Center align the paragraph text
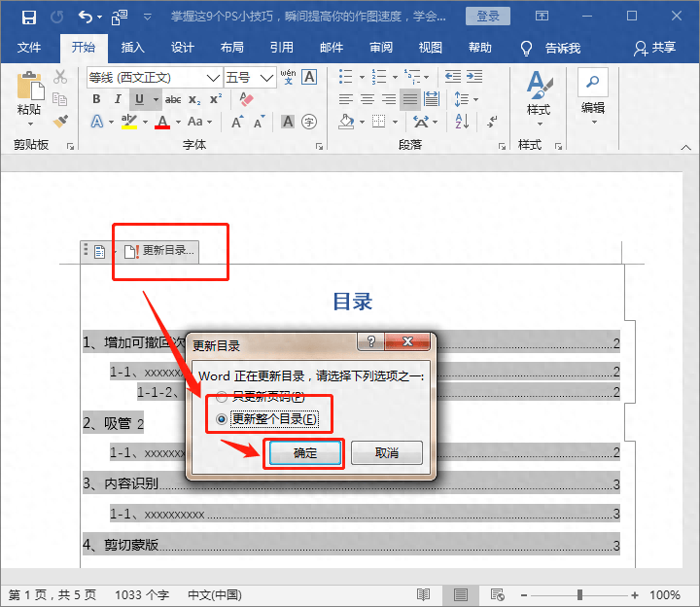This screenshot has width=700, height=607. click(367, 99)
